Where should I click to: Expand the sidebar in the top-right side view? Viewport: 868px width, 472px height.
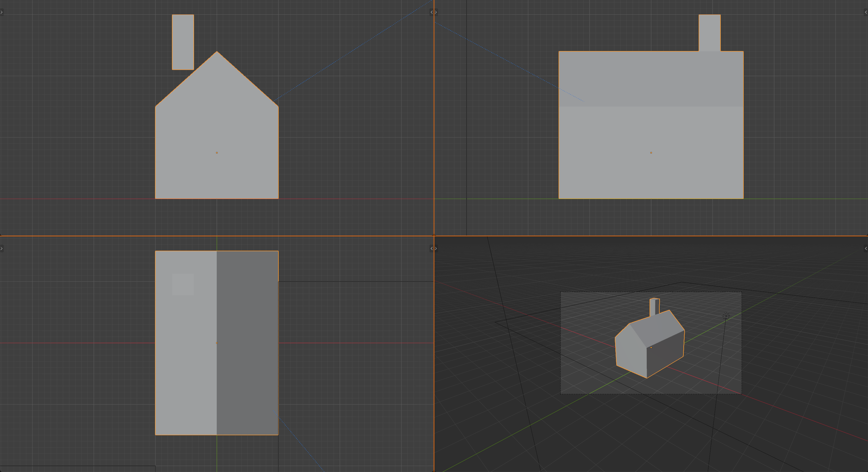click(x=866, y=12)
